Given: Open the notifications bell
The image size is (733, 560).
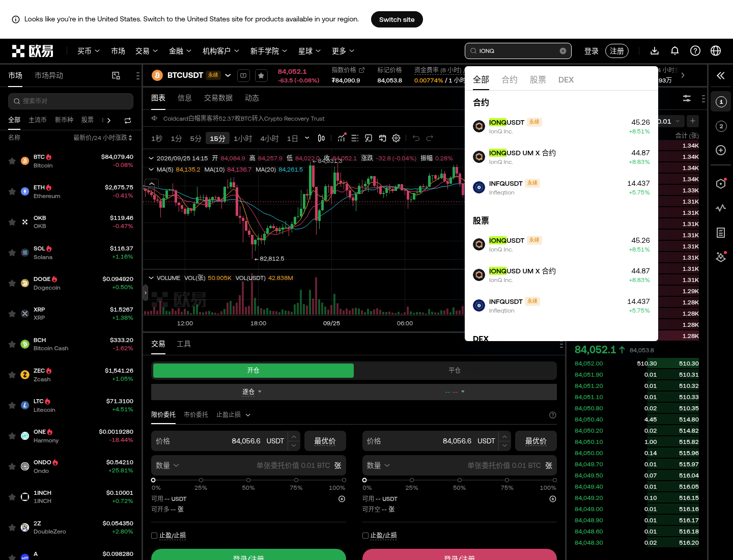Looking at the screenshot, I should pos(675,51).
